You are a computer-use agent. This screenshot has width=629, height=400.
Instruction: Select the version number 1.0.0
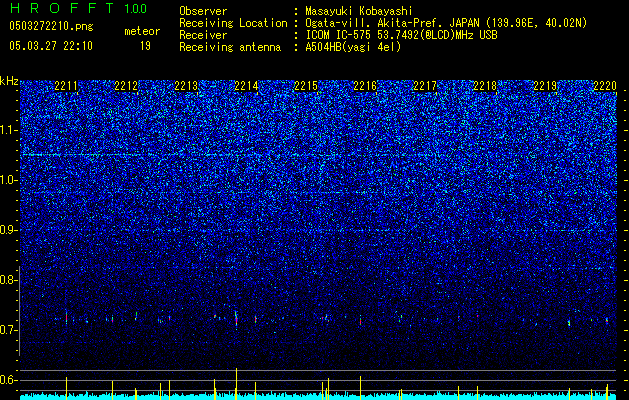coord(136,8)
